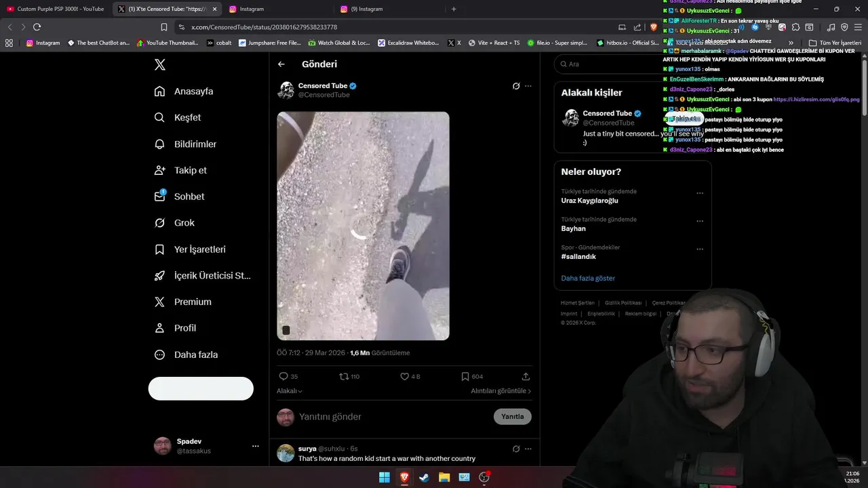Go back with Gönderi arrow
The height and width of the screenshot is (488, 868).
tap(281, 64)
